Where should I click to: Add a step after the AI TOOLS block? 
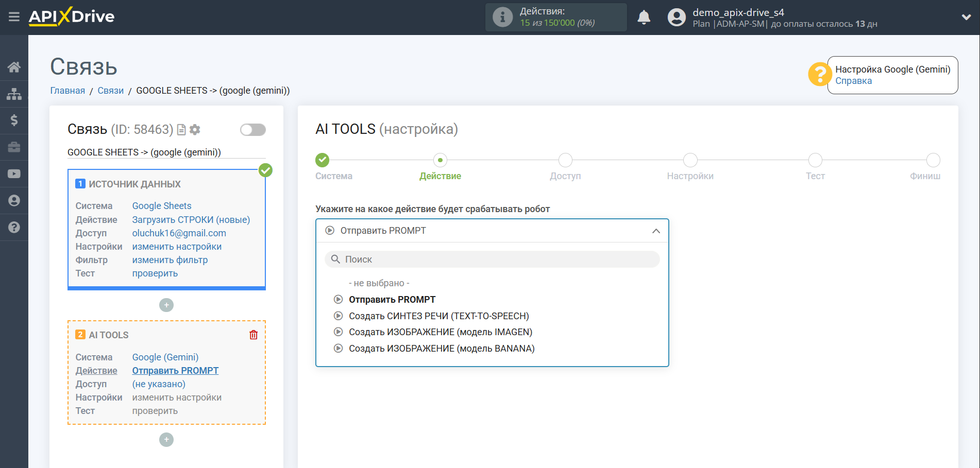[166, 440]
